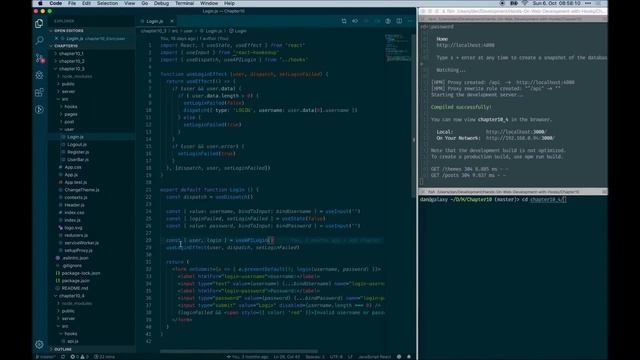Screen dimensions: 640x360
Task: Click the Synchronize Changes icon in status bar
Action: (63, 357)
